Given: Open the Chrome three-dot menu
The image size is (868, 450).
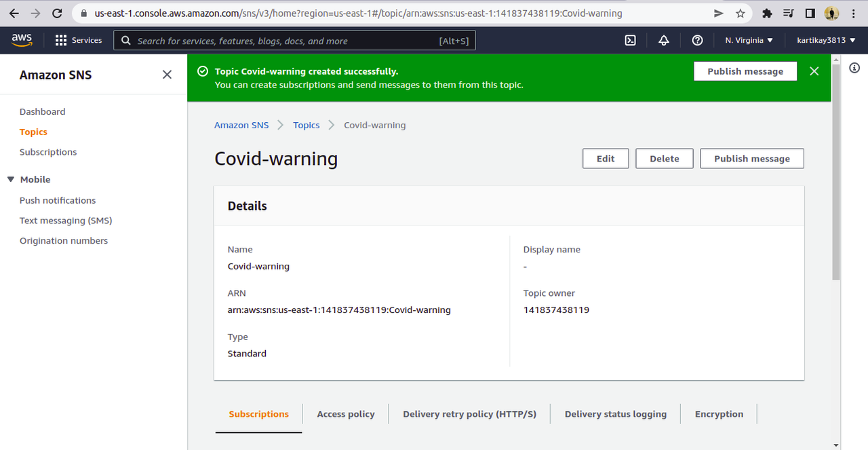Looking at the screenshot, I should click(853, 13).
